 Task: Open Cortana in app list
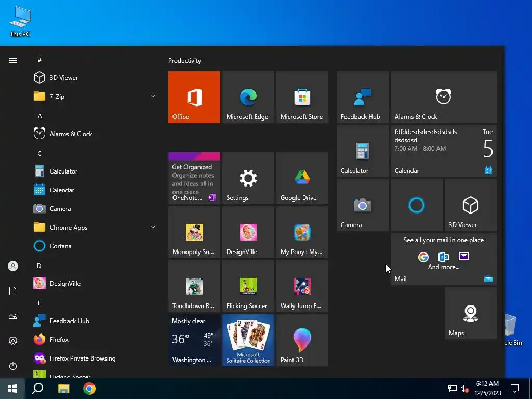[x=95, y=246]
